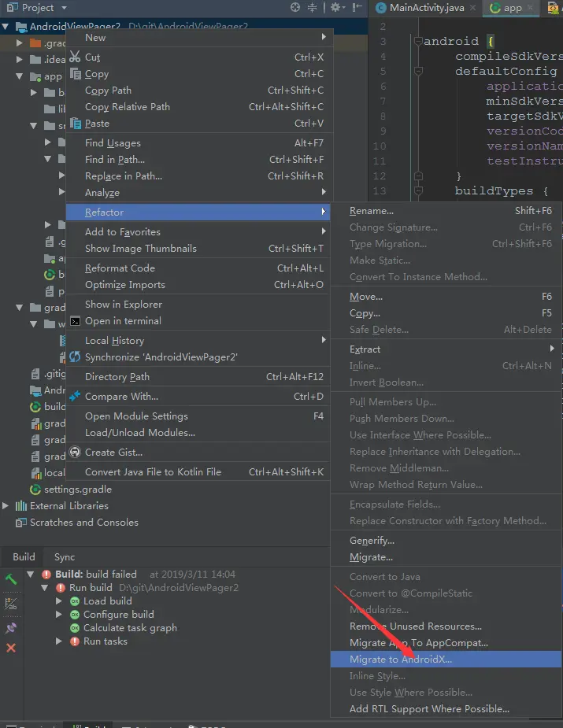
Task: Expand the Load build step
Action: click(59, 601)
